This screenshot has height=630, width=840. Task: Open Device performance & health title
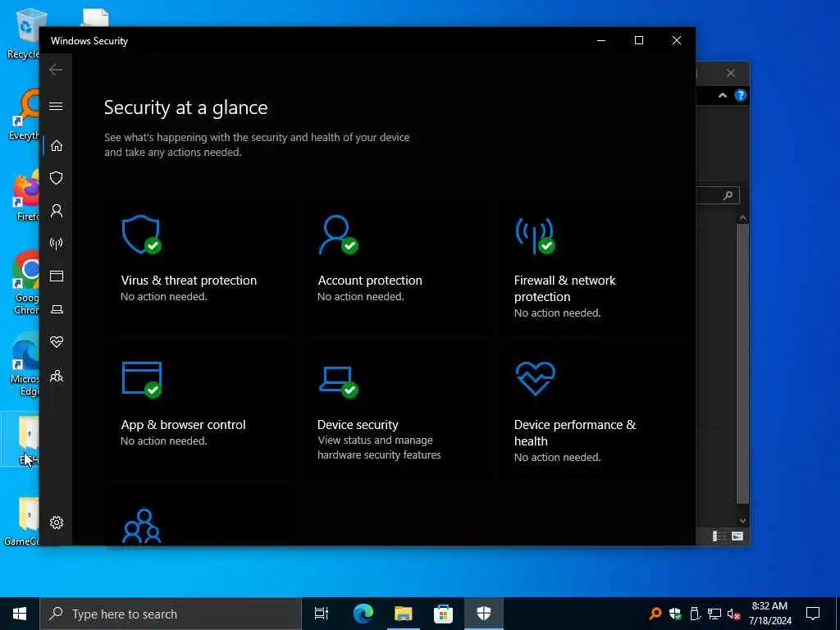(x=575, y=433)
